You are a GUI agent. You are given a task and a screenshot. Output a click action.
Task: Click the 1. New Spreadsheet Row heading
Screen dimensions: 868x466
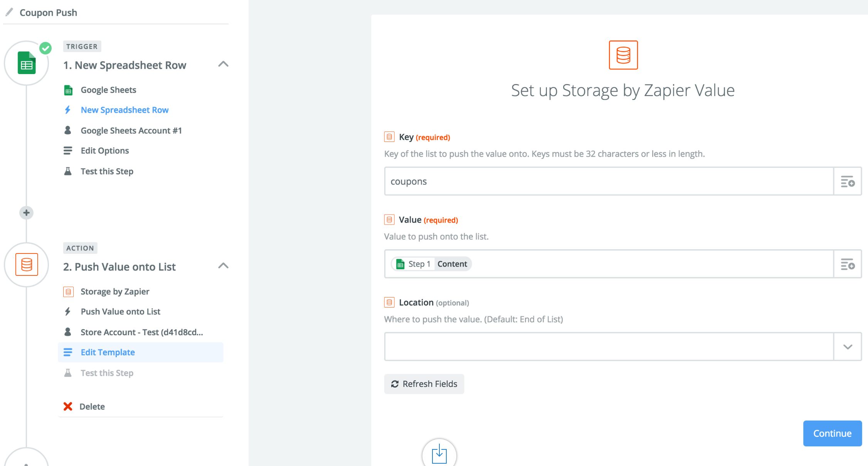124,65
